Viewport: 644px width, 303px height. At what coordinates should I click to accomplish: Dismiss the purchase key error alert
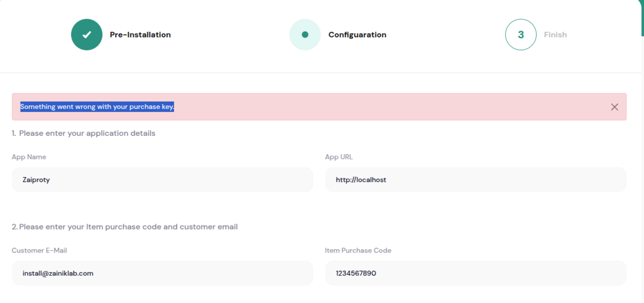[614, 107]
